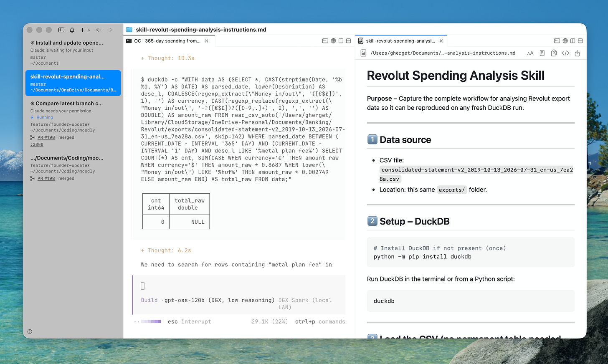Click the Claude needs your permission status

tap(61, 111)
